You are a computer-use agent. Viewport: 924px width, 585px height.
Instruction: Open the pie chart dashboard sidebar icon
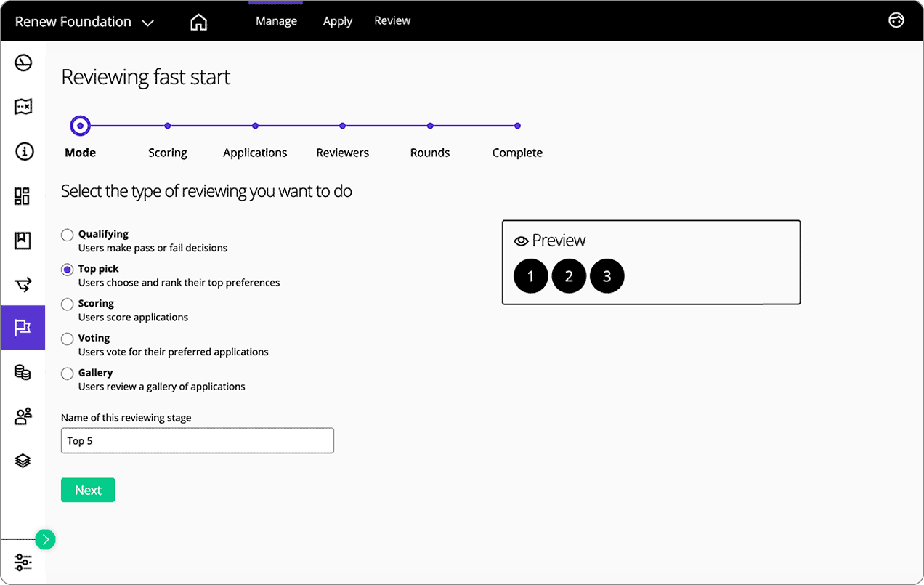point(23,63)
